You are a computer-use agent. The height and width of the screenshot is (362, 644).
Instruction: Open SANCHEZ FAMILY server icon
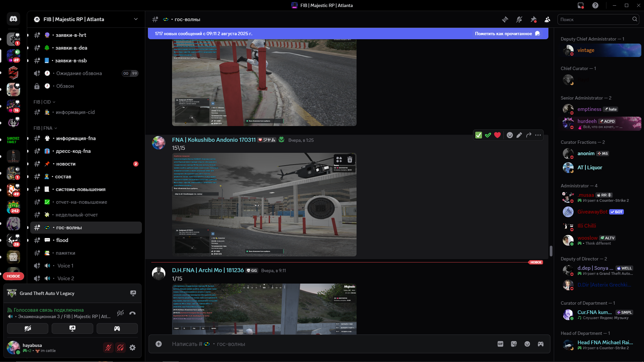(13, 140)
